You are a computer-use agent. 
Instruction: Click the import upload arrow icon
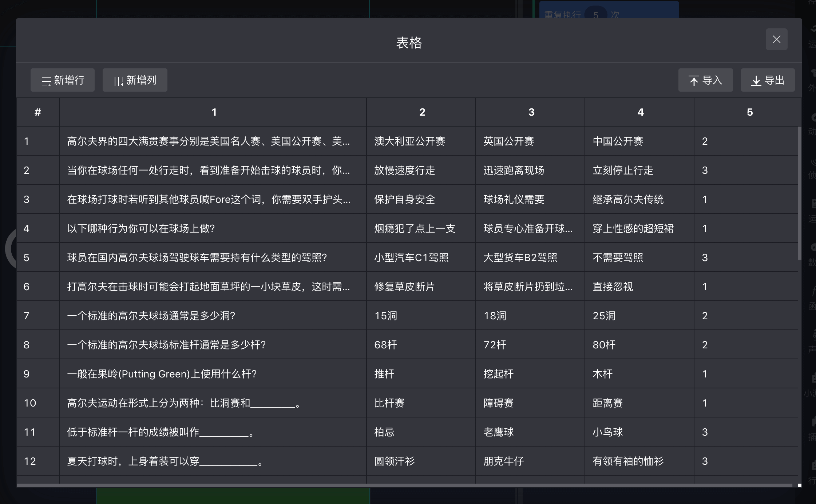pos(694,80)
